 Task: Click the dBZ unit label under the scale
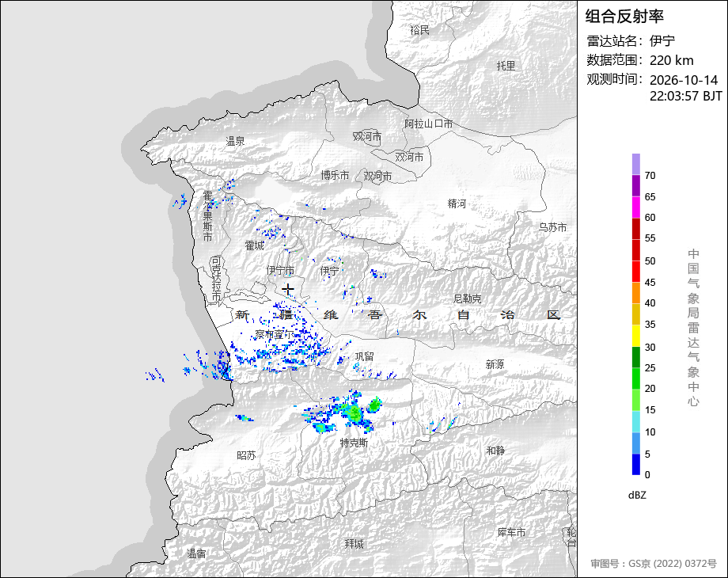[x=637, y=496]
